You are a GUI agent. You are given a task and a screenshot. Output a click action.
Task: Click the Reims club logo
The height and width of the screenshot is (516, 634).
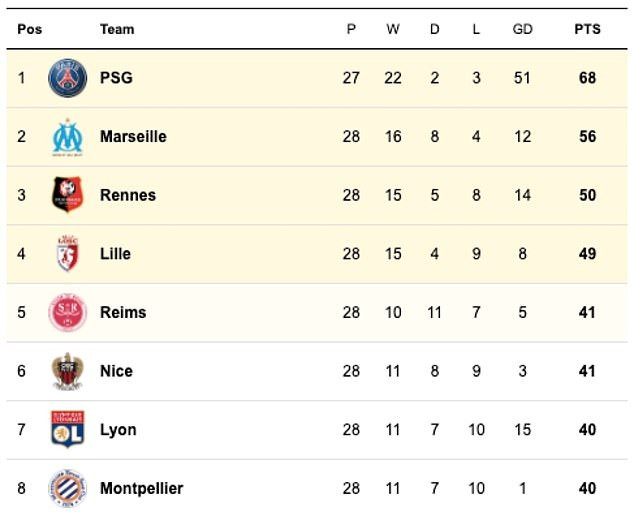tap(68, 313)
